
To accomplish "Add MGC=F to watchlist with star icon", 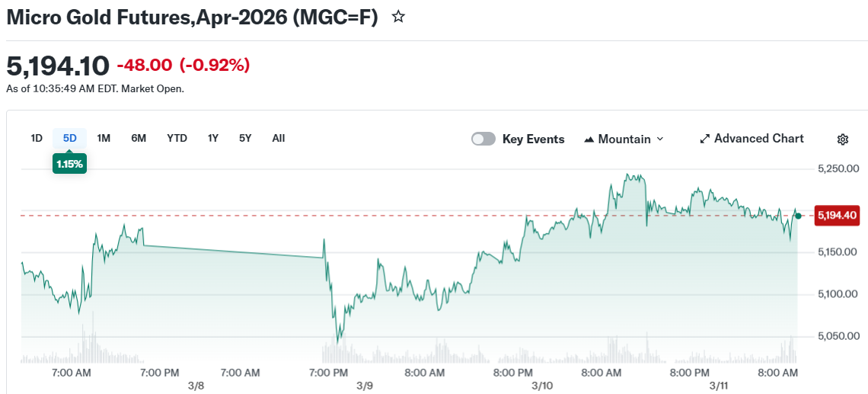I will click(398, 17).
